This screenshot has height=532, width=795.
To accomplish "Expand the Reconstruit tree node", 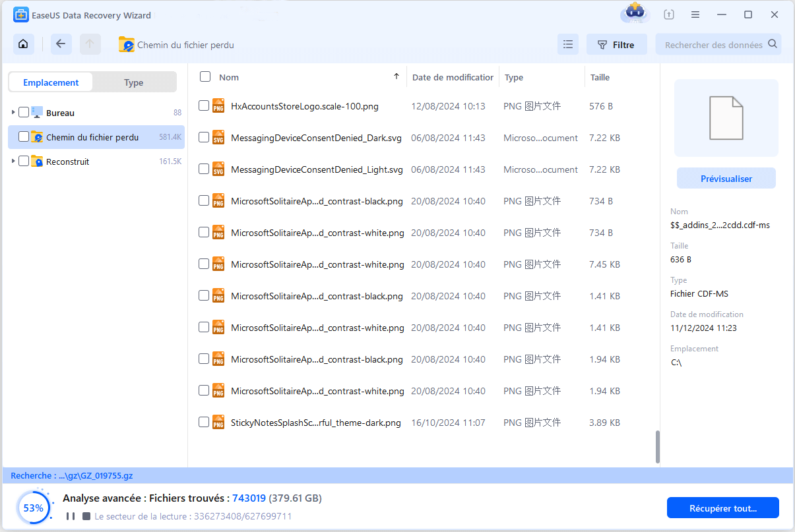I will click(13, 161).
